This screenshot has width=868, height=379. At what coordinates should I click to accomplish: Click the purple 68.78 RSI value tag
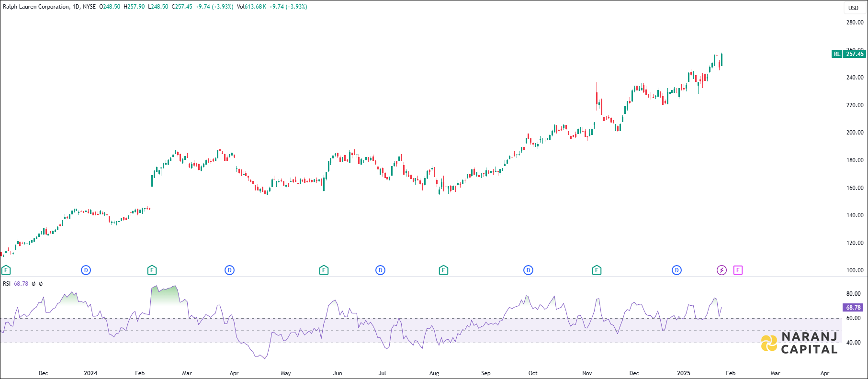pos(853,308)
